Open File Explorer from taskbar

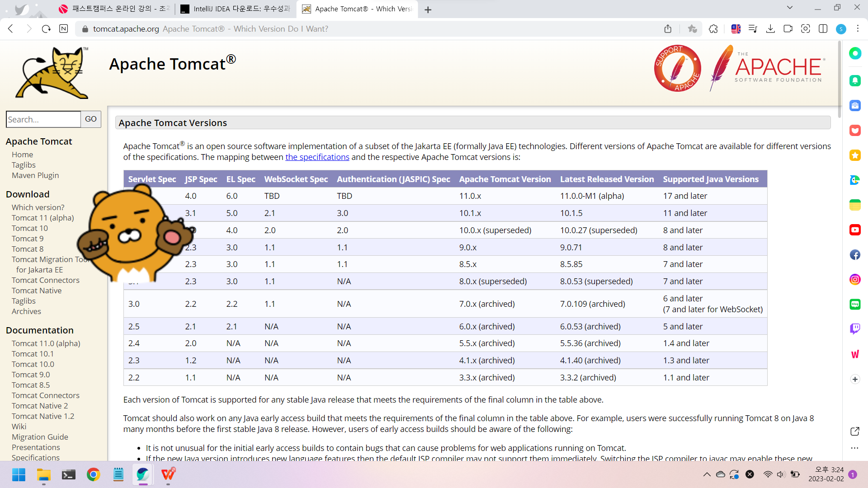[x=44, y=474]
